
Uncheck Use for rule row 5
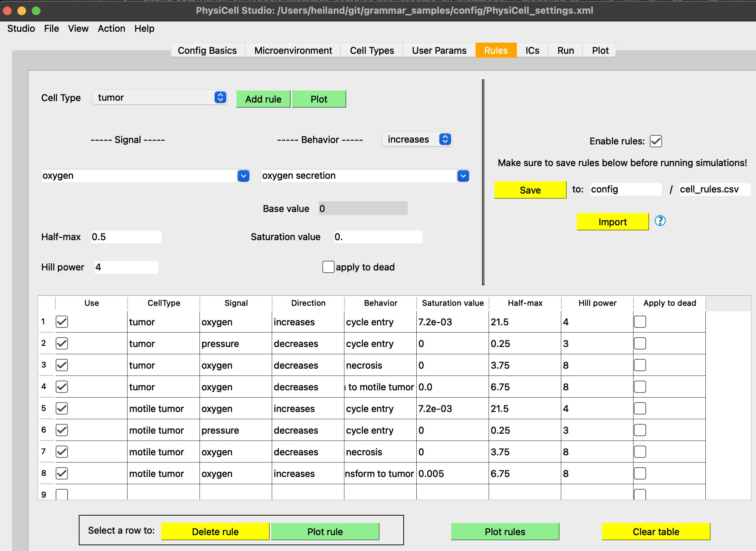click(x=62, y=408)
